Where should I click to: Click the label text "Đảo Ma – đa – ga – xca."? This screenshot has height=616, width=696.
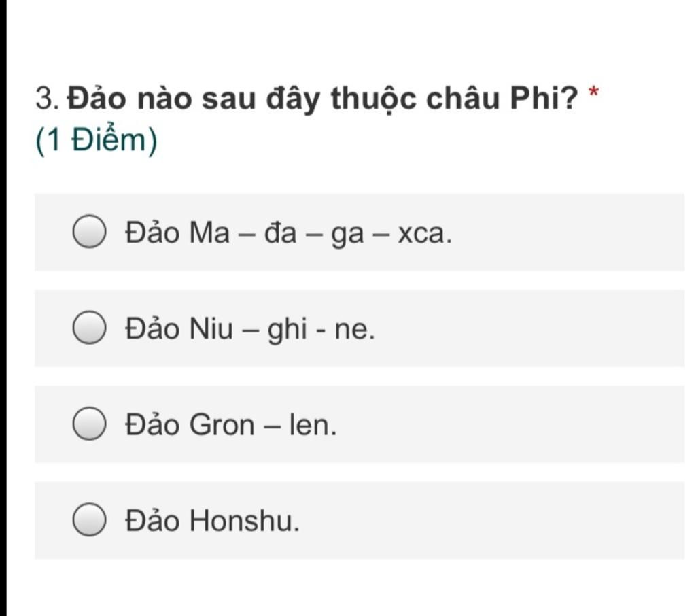click(288, 233)
